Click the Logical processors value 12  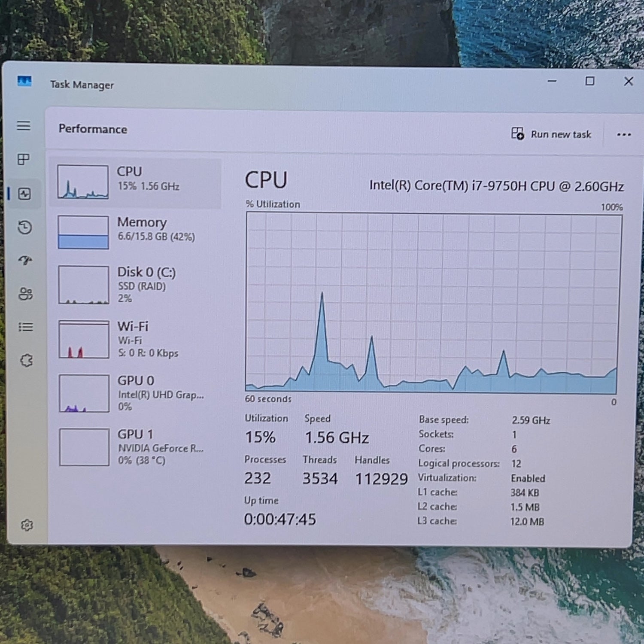pos(516,464)
